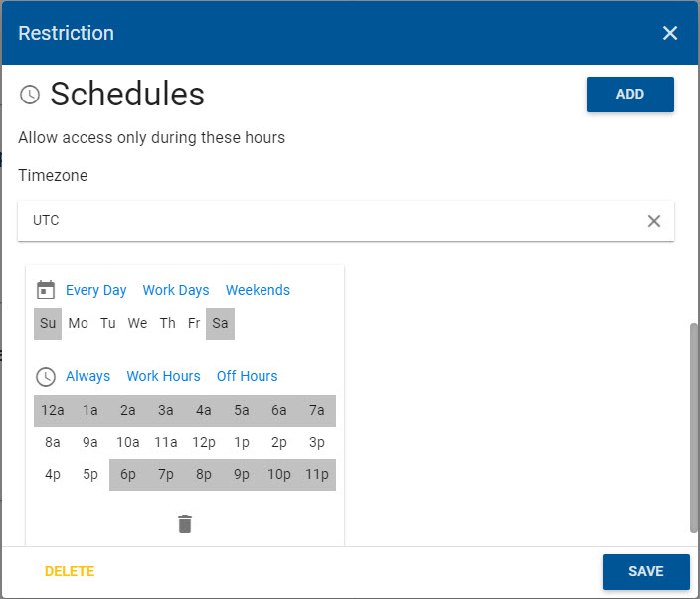Screen dimensions: 700x599
Task: Select the Work Days preset
Action: pos(176,290)
